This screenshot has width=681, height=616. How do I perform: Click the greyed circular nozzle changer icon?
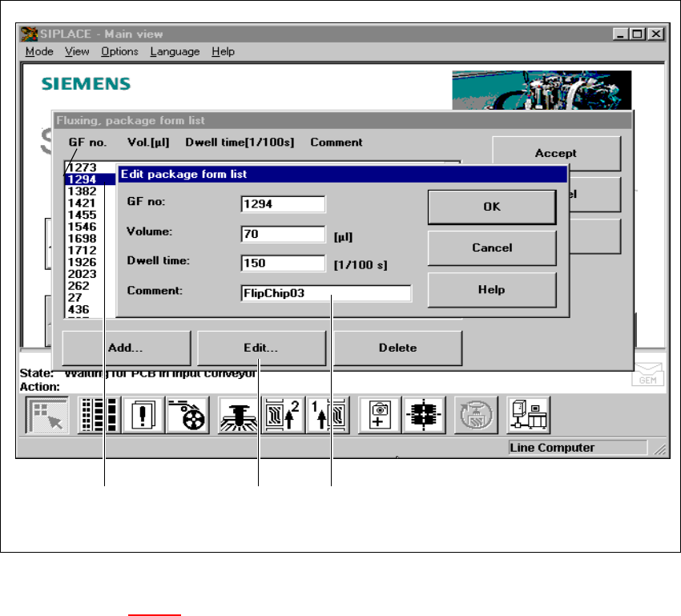click(x=477, y=415)
